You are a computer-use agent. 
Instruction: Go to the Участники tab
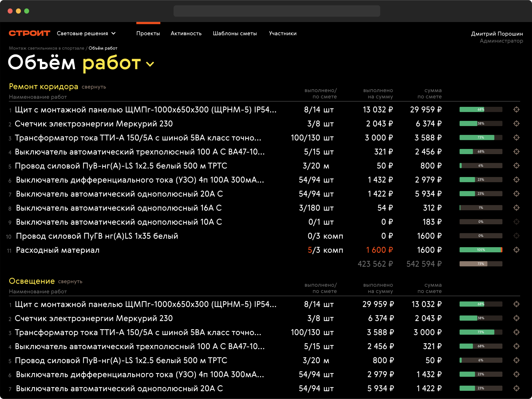(x=283, y=33)
